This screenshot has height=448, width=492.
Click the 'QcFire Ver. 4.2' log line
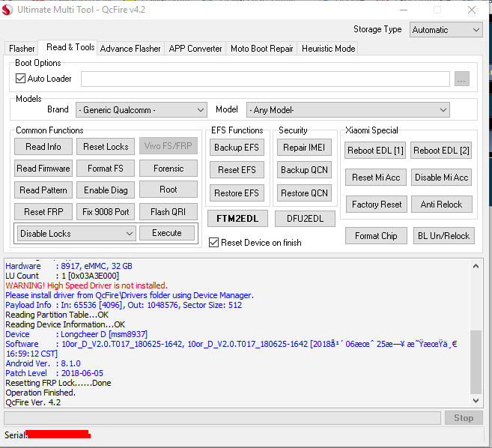pos(33,402)
